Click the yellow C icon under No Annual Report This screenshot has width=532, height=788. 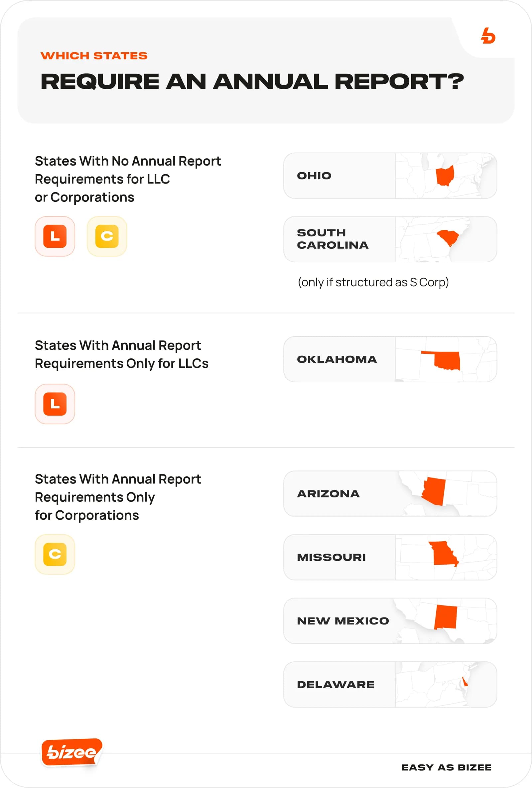point(107,236)
